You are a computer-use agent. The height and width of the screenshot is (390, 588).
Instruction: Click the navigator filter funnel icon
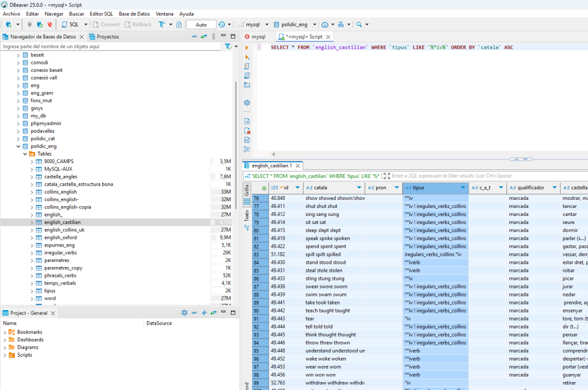228,47
